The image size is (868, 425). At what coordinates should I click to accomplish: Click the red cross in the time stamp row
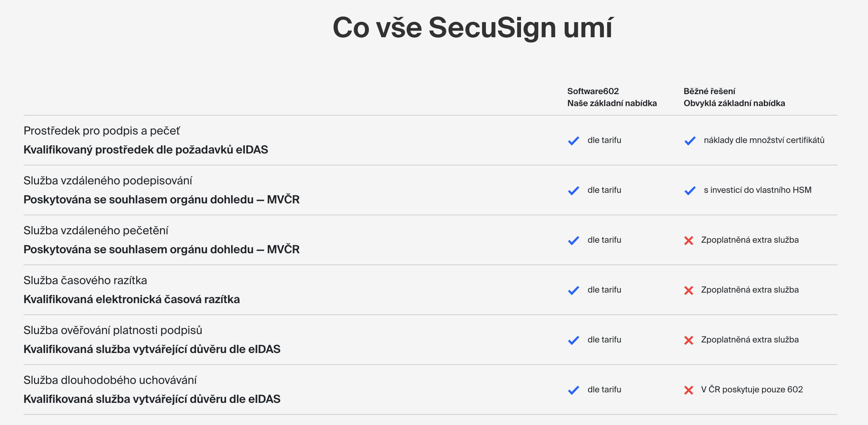coord(689,290)
